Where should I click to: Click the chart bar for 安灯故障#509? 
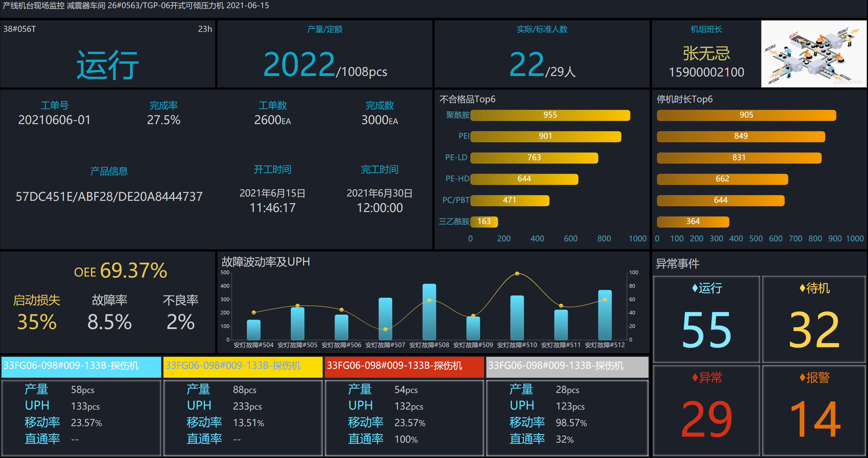[x=473, y=328]
